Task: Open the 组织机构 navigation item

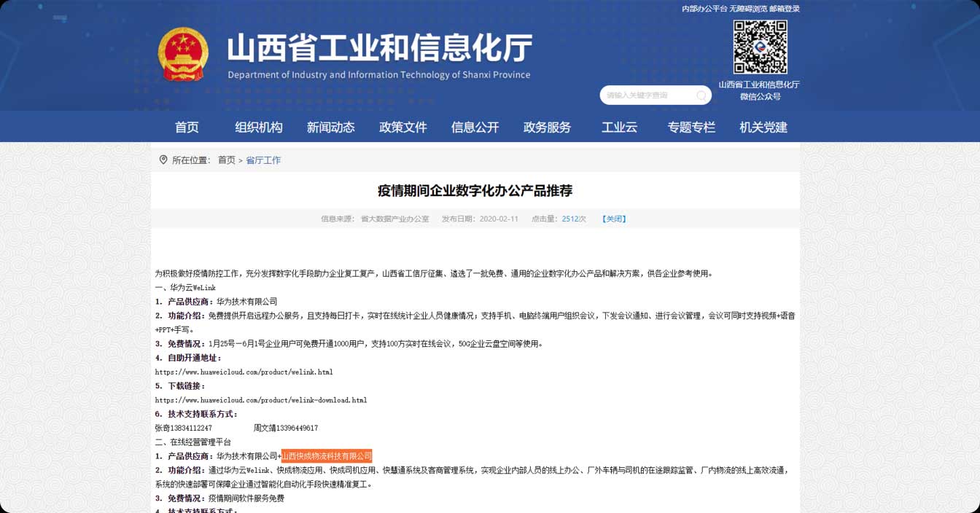Action: (x=259, y=127)
